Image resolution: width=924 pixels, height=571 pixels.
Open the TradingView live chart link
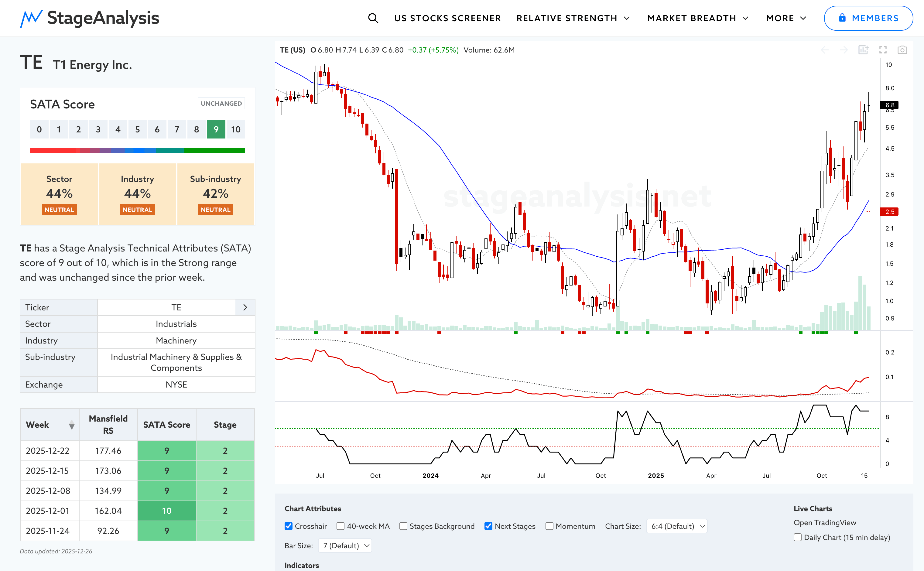click(824, 523)
